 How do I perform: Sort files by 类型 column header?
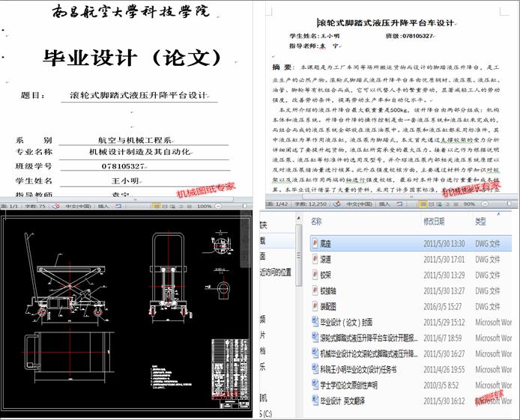480,222
